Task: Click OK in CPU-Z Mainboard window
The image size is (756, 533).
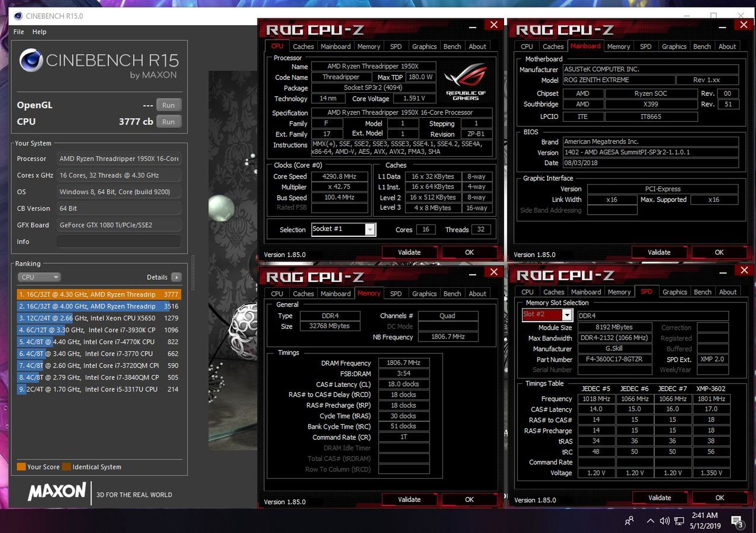Action: click(x=719, y=252)
